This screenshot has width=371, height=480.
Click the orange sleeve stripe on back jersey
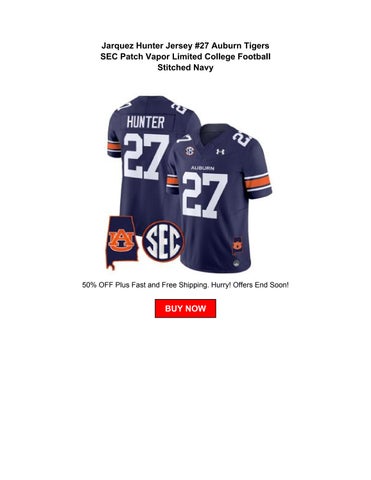click(114, 146)
